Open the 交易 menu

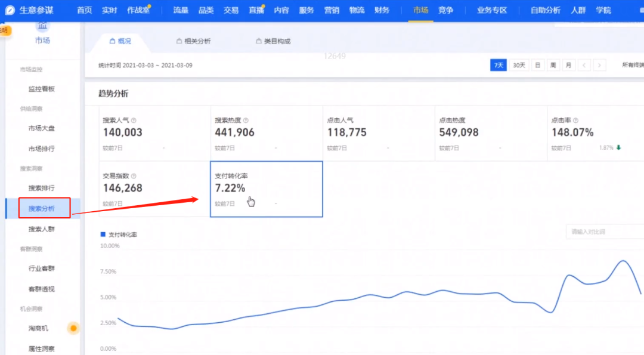pyautogui.click(x=231, y=10)
